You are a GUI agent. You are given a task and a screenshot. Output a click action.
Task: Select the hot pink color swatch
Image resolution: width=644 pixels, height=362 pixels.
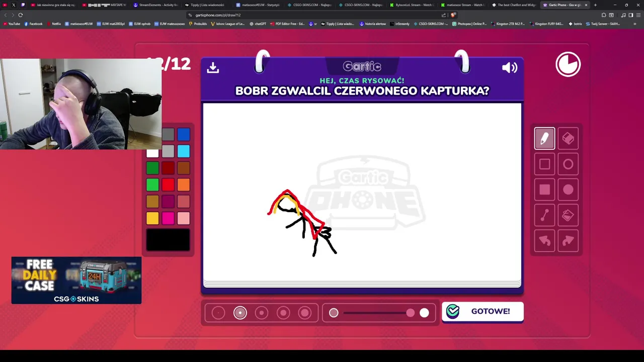[x=168, y=218]
